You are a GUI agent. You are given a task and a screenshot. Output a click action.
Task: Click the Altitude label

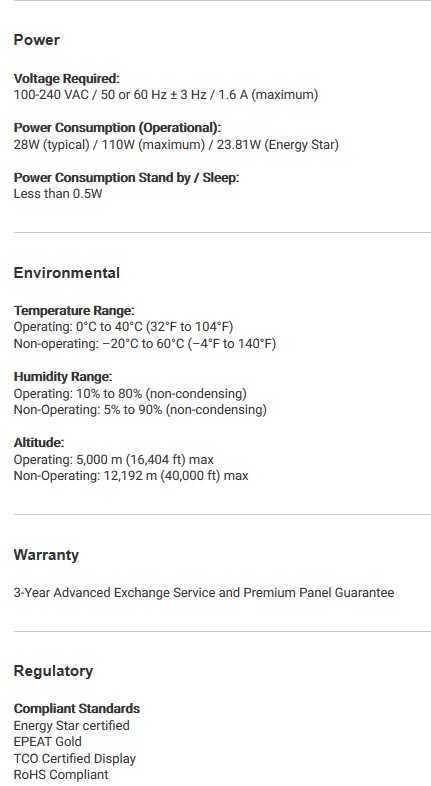(39, 443)
